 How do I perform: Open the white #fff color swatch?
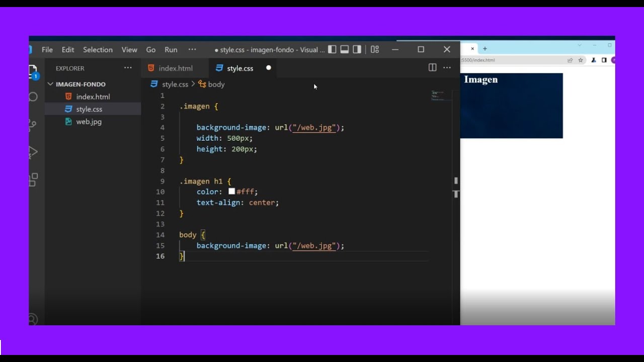231,192
